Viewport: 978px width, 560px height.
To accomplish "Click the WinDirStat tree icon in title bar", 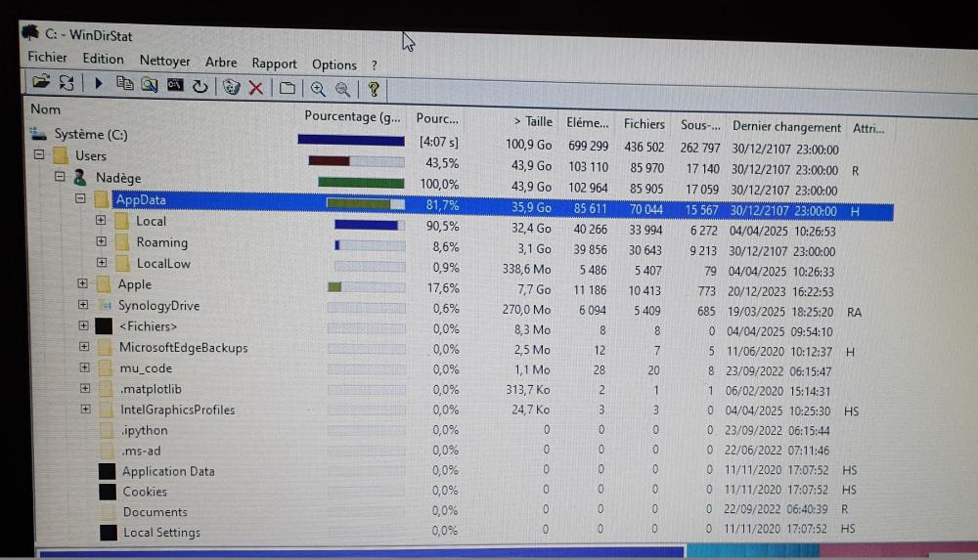I will (x=30, y=32).
